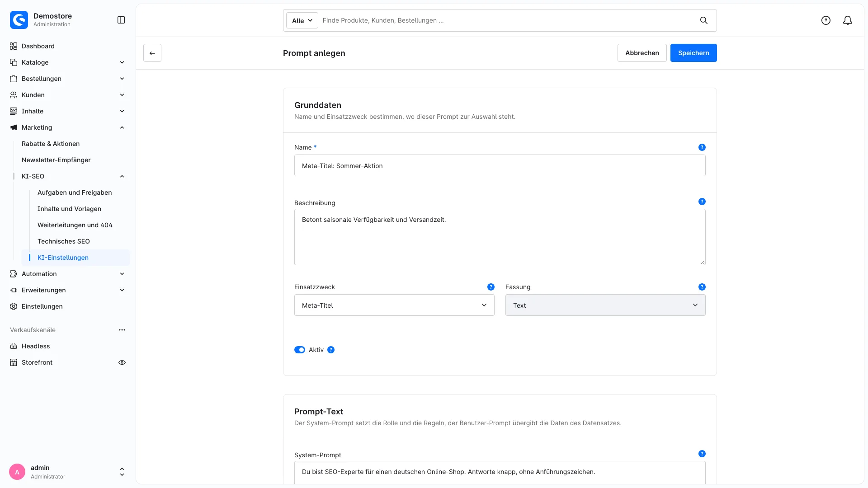Open the Dashboard link

click(x=38, y=46)
